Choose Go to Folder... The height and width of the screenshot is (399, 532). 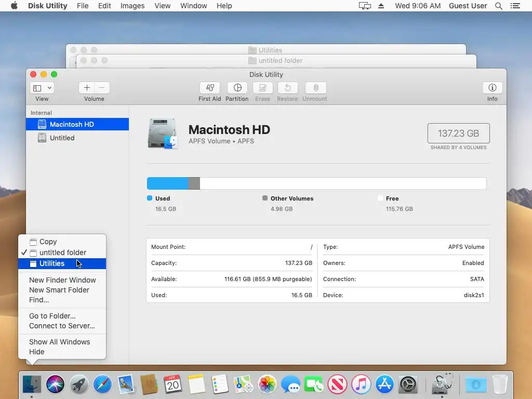62,316
